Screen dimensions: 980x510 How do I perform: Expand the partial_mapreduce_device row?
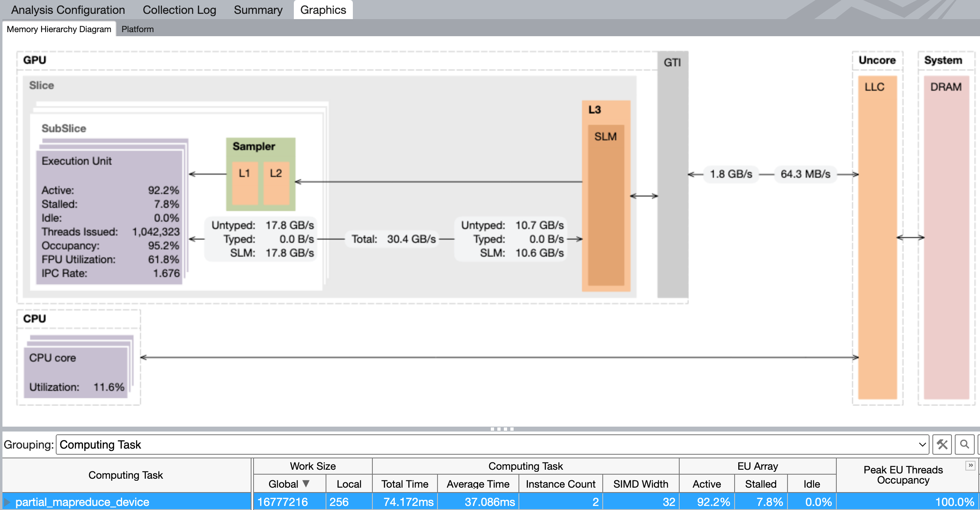pos(7,501)
